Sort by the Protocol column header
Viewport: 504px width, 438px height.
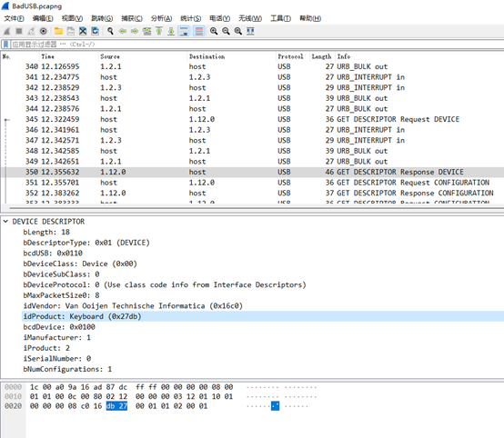[293, 56]
